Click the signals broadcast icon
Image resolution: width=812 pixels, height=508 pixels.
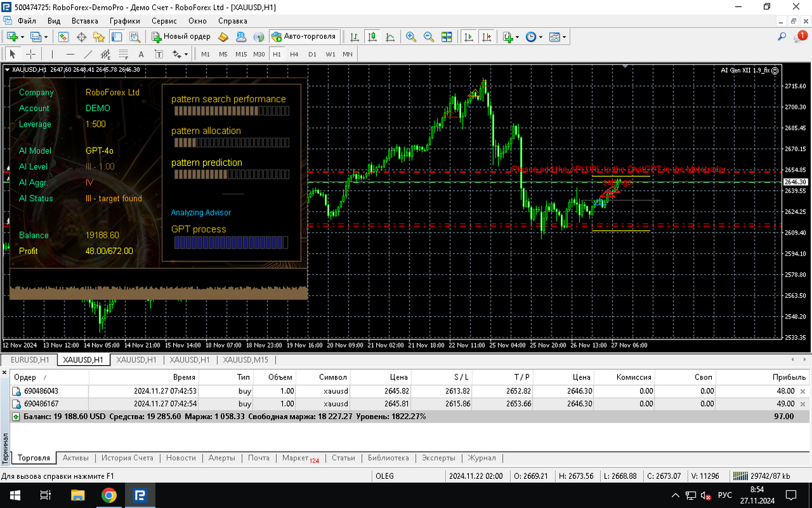258,37
